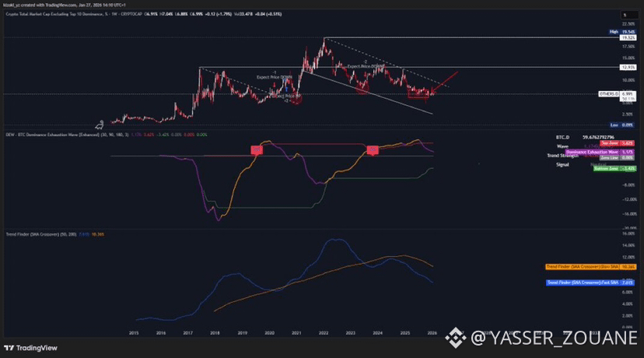Click the 19.52% horizontal line price tag

[628, 37]
